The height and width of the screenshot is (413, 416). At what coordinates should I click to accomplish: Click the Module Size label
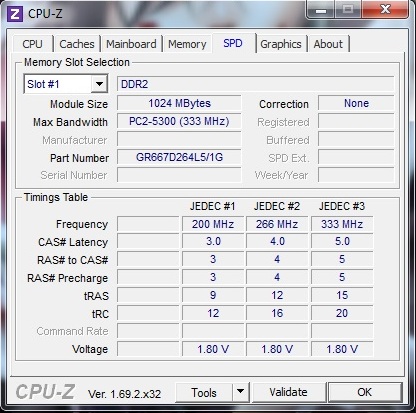click(79, 104)
